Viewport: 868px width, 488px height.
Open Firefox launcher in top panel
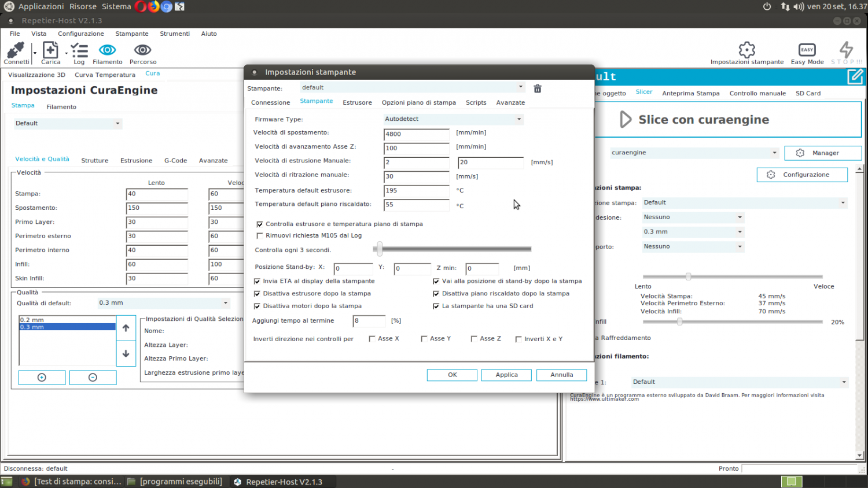(153, 6)
